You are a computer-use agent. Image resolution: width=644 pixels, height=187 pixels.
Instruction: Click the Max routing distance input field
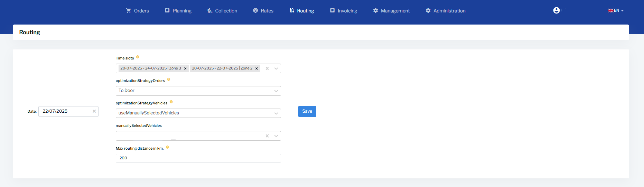[198, 158]
